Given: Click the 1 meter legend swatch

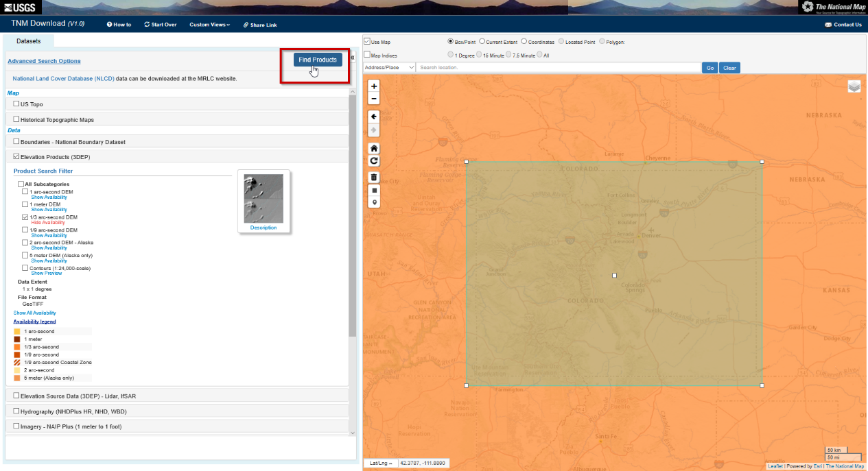Looking at the screenshot, I should point(17,339).
